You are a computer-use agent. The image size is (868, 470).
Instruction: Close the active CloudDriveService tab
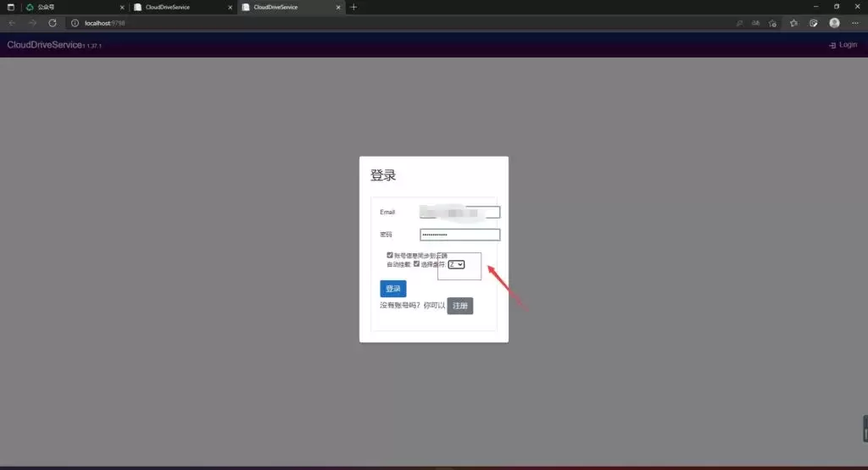(338, 7)
